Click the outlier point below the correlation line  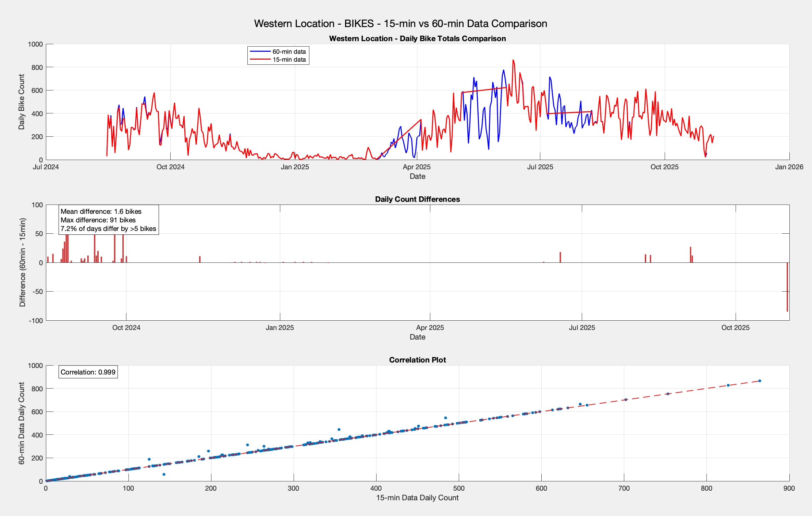(164, 474)
